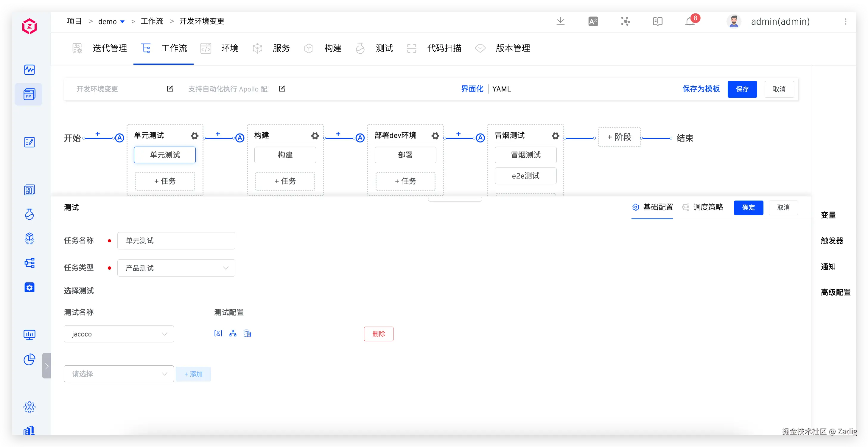
Task: Click 工作流 in the breadcrumb
Action: [152, 21]
